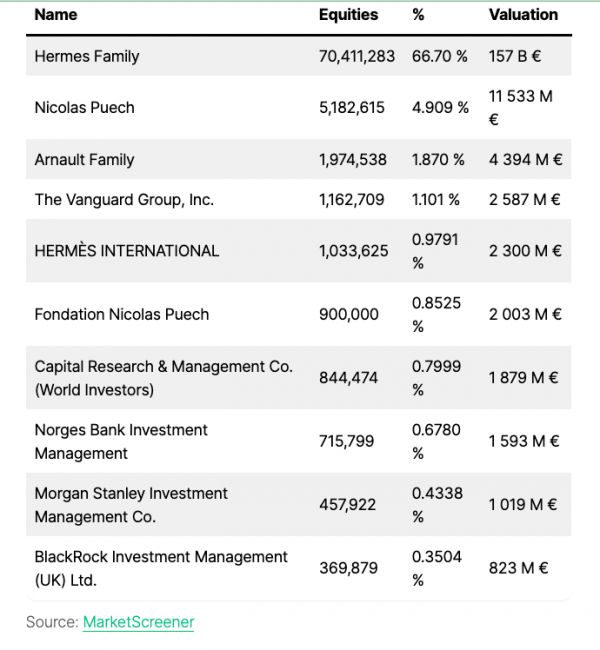Click The Vanguard Group, Inc. entry
Screen dimensions: 600x650
124,200
